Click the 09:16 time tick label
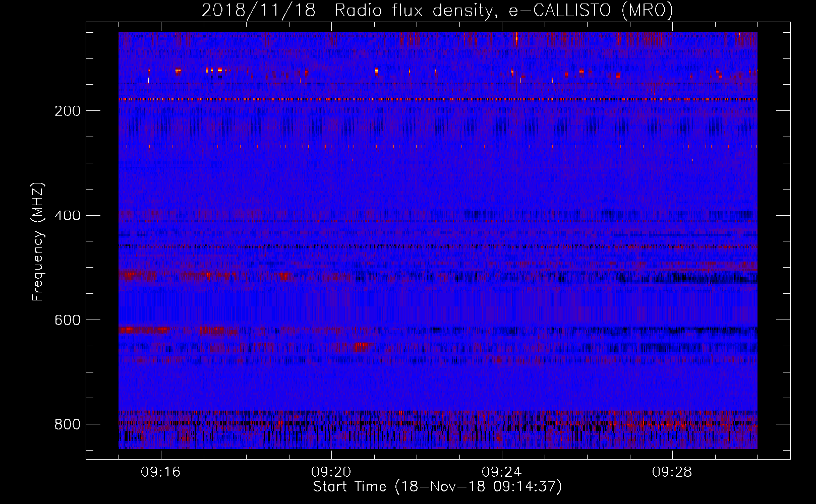This screenshot has width=816, height=504. 161,472
